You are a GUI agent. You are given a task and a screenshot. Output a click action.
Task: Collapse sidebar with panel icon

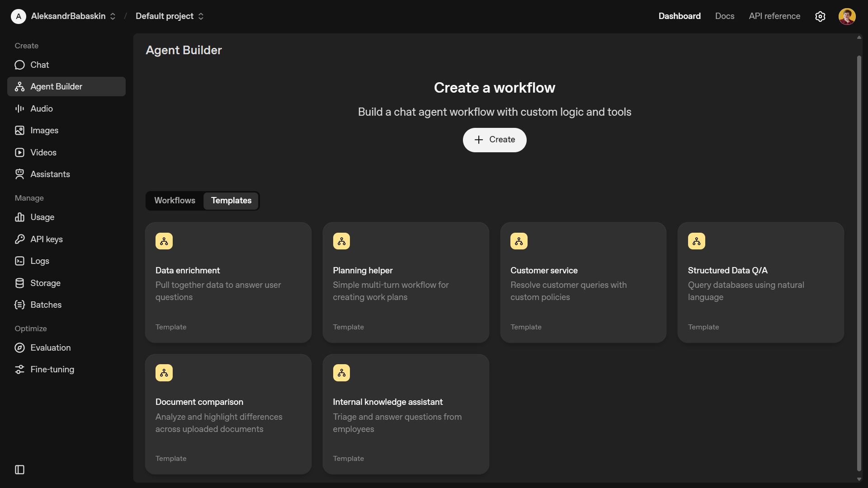(x=19, y=469)
